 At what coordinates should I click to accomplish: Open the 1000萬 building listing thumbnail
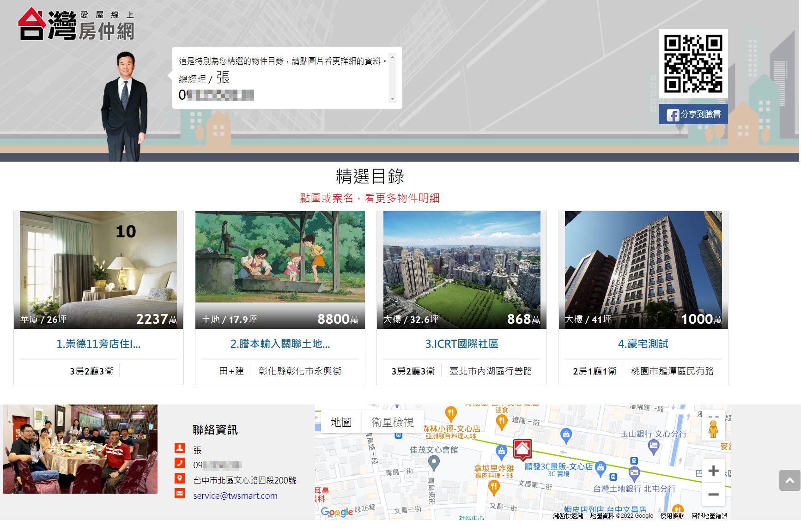(643, 270)
